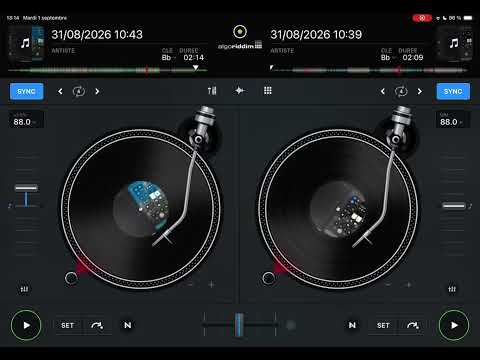The image size is (480, 360).
Task: Tap the algoriddim logo record indicator
Action: 240,32
